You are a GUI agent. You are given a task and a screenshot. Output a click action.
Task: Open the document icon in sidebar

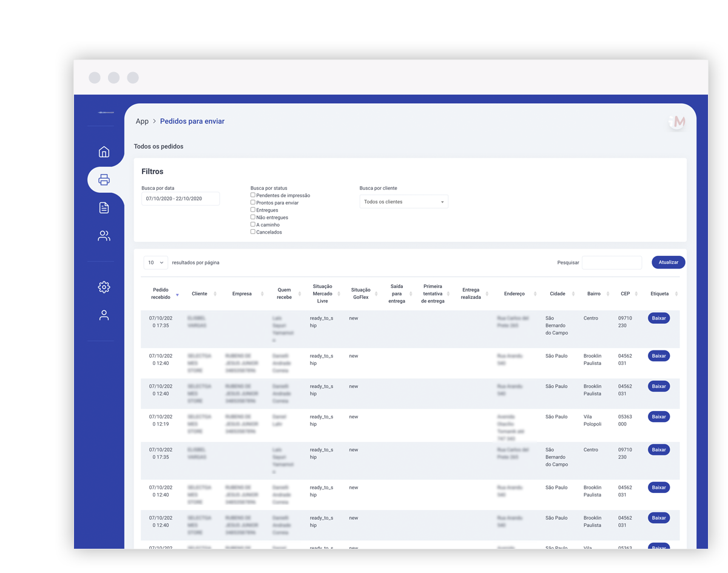pos(104,207)
